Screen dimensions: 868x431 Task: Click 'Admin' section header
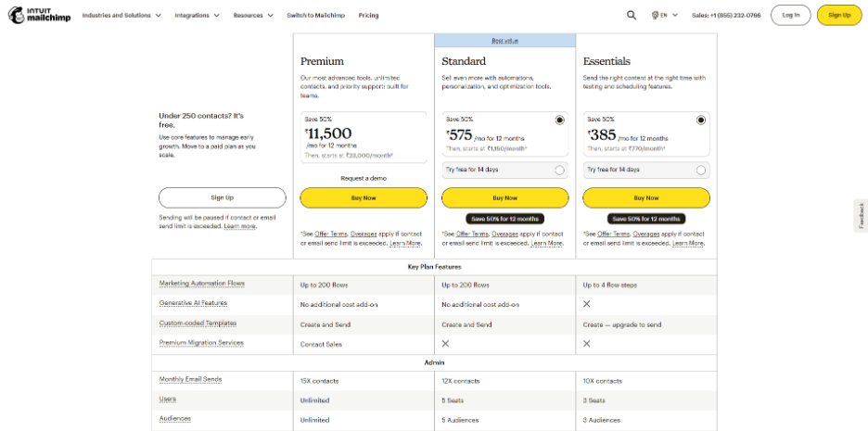click(x=435, y=363)
